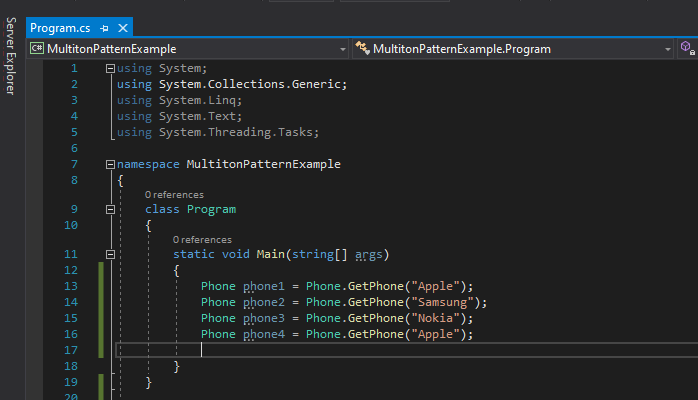Click the "Samsung" string literal

click(x=442, y=303)
